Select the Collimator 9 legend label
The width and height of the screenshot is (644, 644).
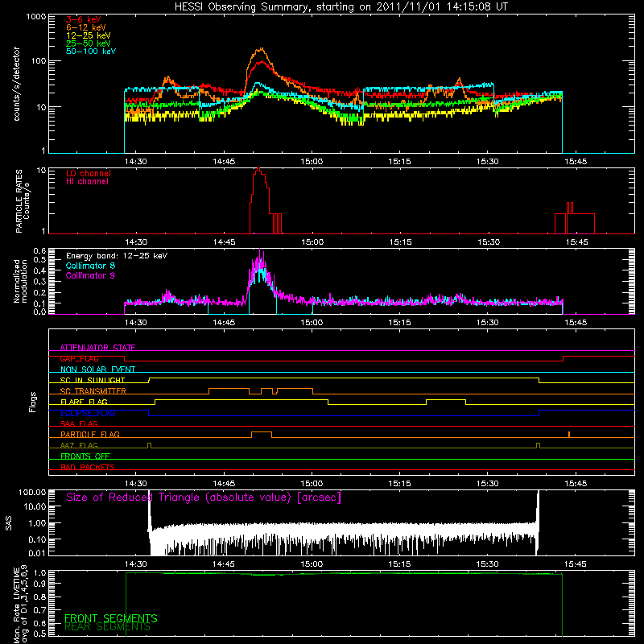pyautogui.click(x=90, y=275)
